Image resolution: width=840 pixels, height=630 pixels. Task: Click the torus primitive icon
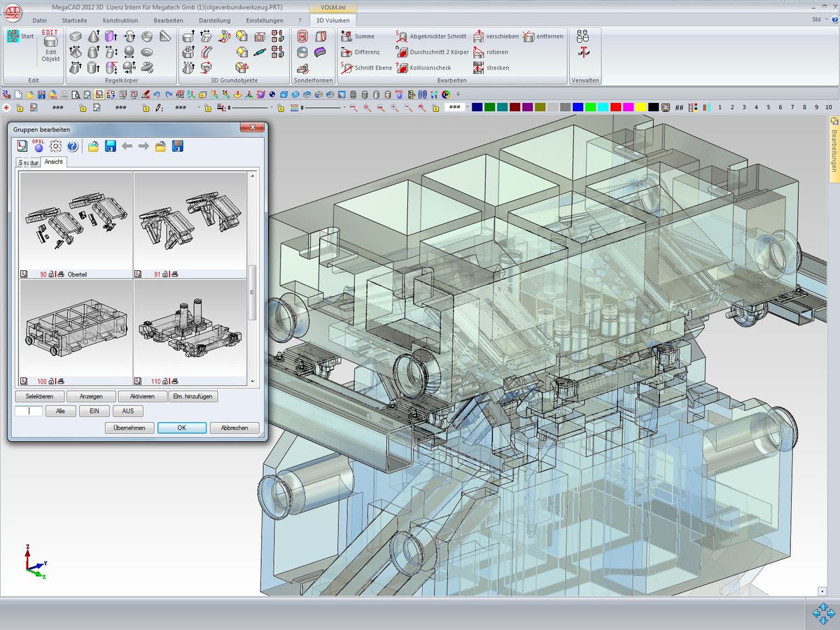[x=147, y=52]
